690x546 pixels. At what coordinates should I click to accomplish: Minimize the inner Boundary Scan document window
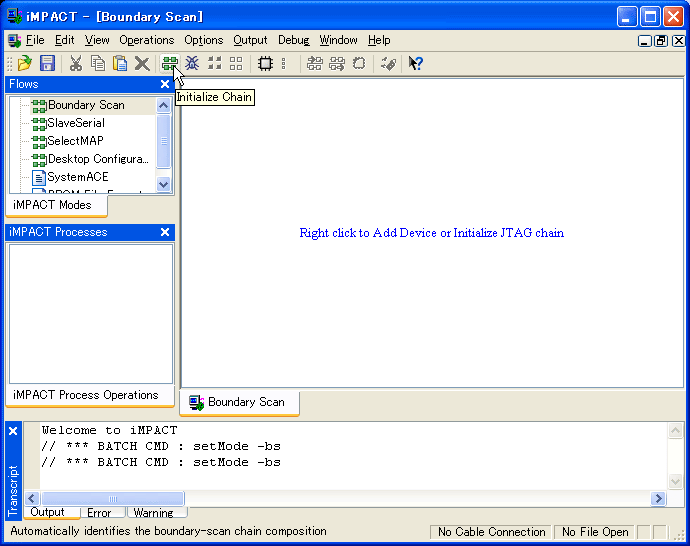(x=645, y=41)
